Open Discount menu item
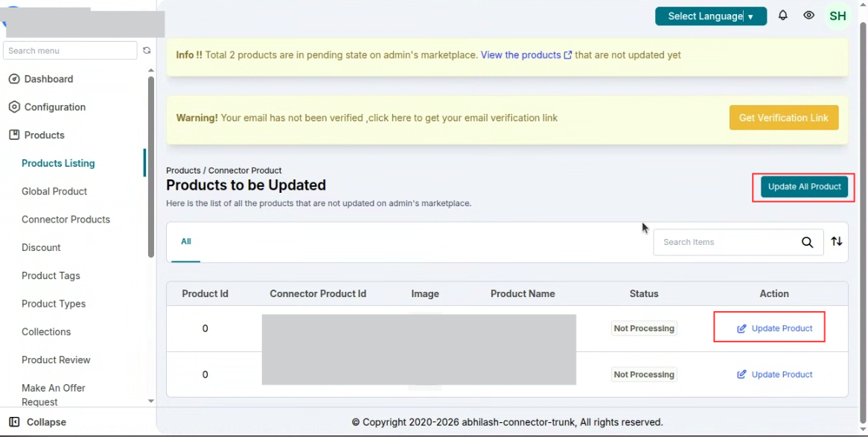The height and width of the screenshot is (437, 868). click(x=41, y=248)
